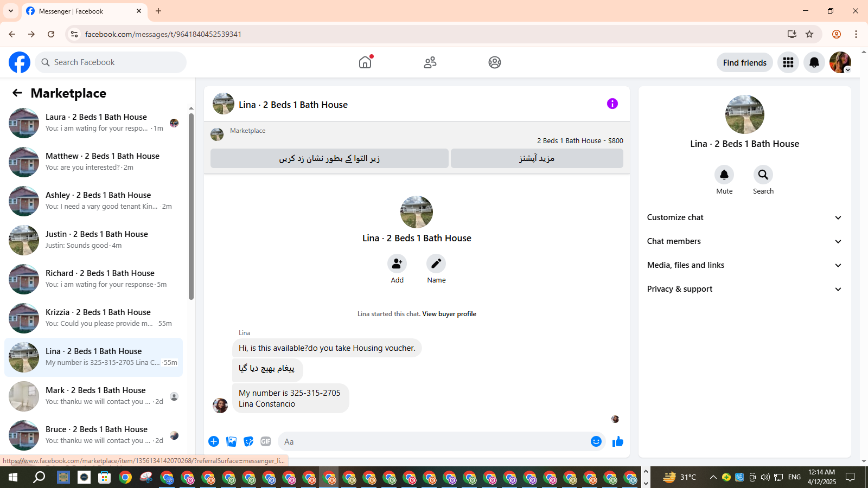
Task: Expand Privacy & support section
Action: [x=744, y=289]
